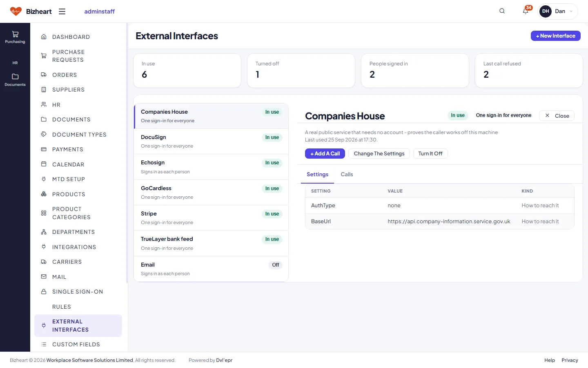This screenshot has width=588, height=368.
Task: Click the Orders truck icon
Action: pyautogui.click(x=44, y=75)
